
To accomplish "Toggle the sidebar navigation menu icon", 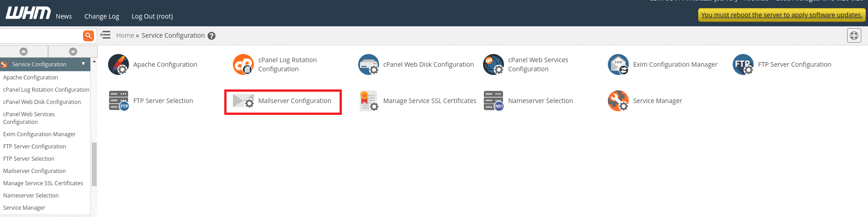I will coord(105,35).
